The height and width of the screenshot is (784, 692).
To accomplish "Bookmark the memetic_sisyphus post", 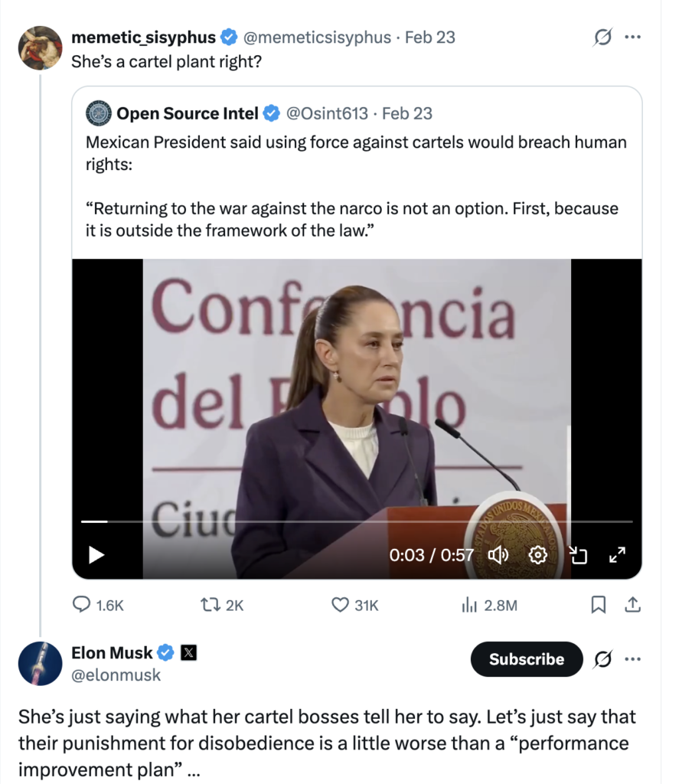I will click(599, 605).
